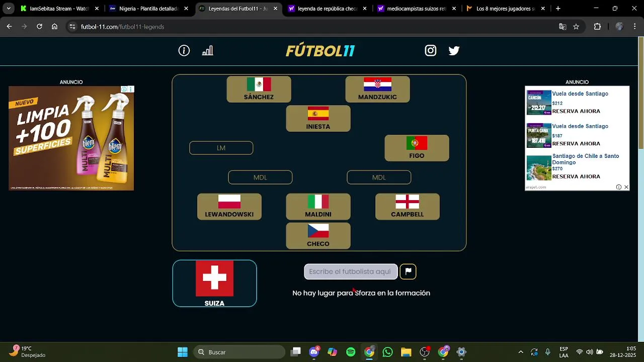This screenshot has width=644, height=362.
Task: Expand the tab search dropdown
Action: click(x=9, y=9)
